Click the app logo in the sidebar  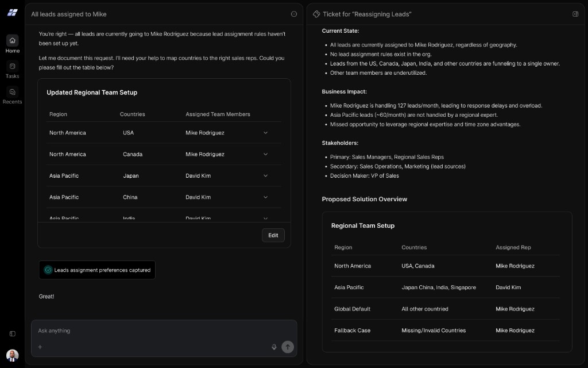(x=13, y=13)
